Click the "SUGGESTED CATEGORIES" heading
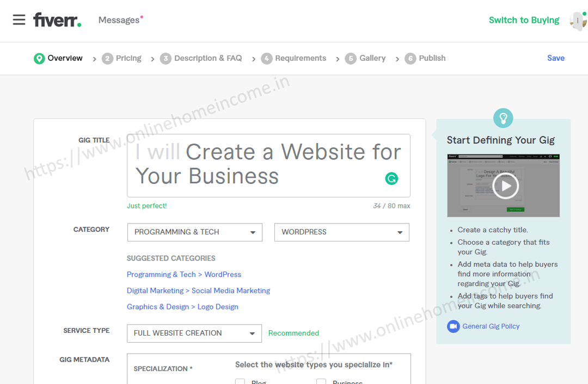This screenshot has height=384, width=588. 171,258
